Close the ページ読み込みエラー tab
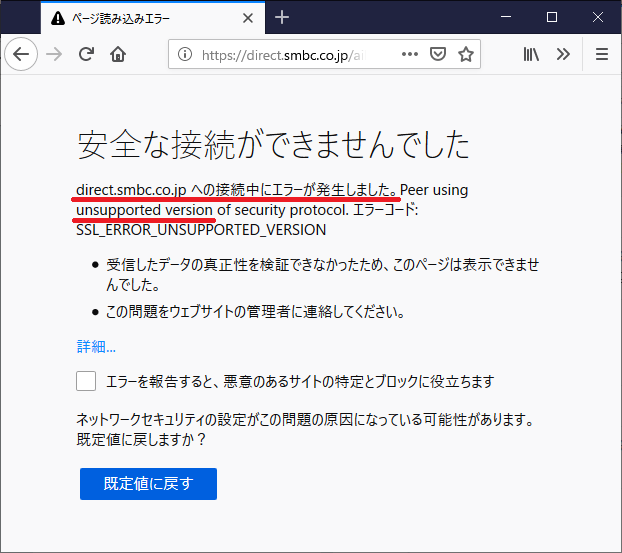The width and height of the screenshot is (622, 553). click(x=248, y=18)
